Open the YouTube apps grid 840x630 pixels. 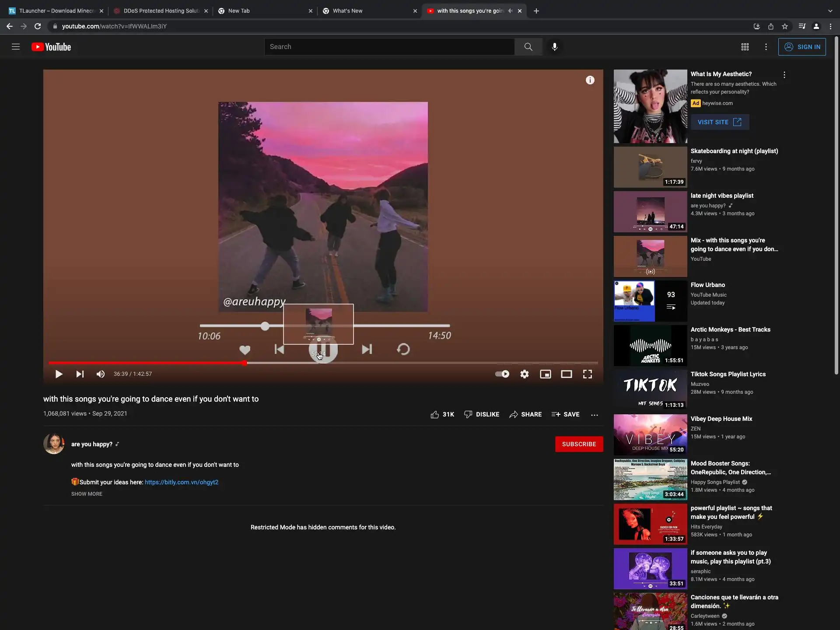point(745,47)
